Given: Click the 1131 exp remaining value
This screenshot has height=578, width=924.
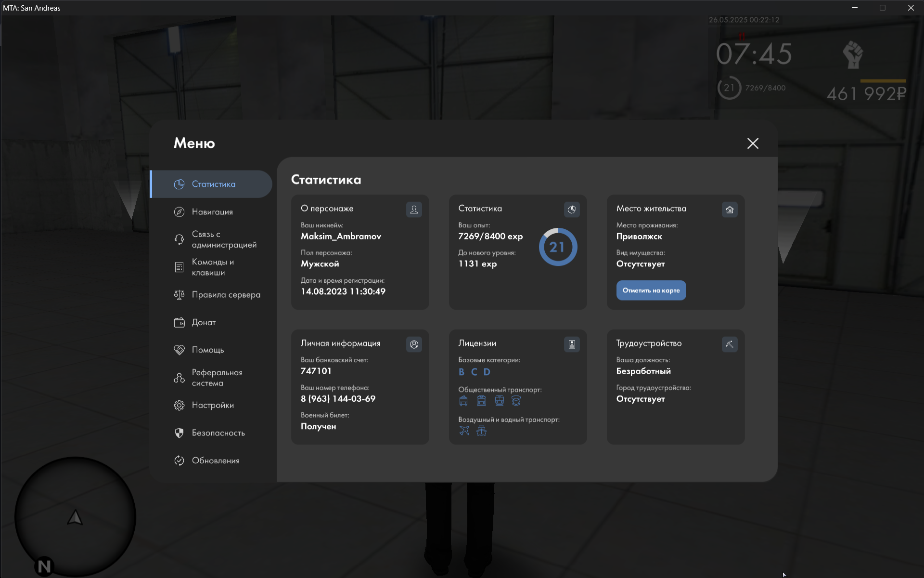Looking at the screenshot, I should [x=477, y=264].
